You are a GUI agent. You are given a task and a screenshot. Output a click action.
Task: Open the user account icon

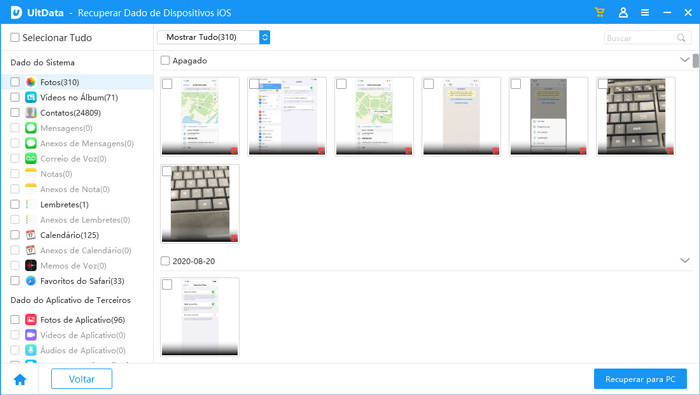[623, 12]
